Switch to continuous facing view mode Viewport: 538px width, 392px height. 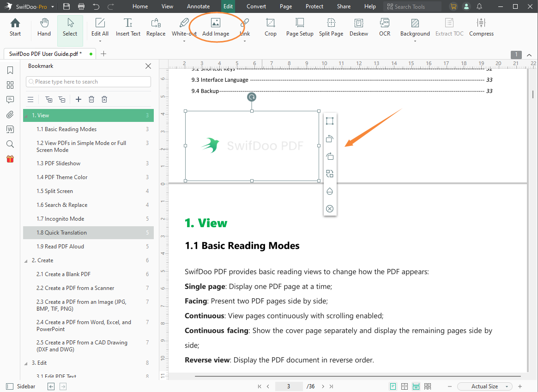428,386
